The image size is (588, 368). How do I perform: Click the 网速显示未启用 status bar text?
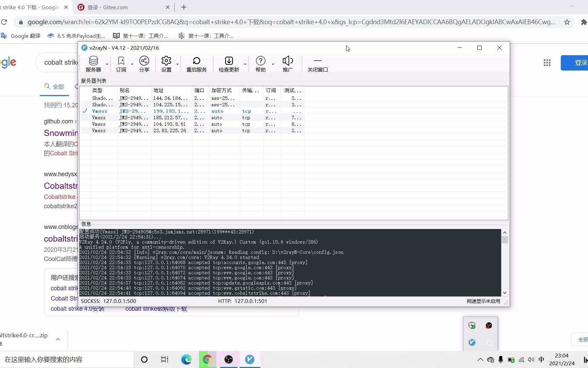[x=483, y=301]
